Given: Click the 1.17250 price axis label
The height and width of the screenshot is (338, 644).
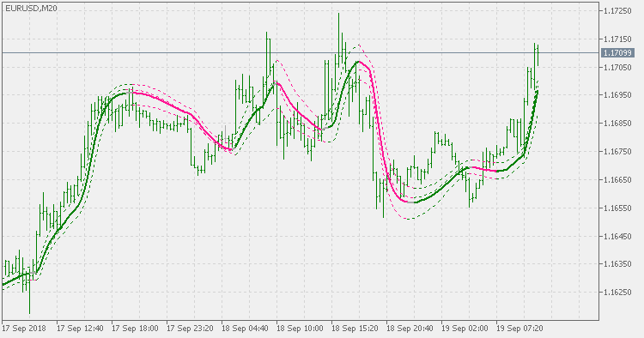Looking at the screenshot, I should pos(617,10).
